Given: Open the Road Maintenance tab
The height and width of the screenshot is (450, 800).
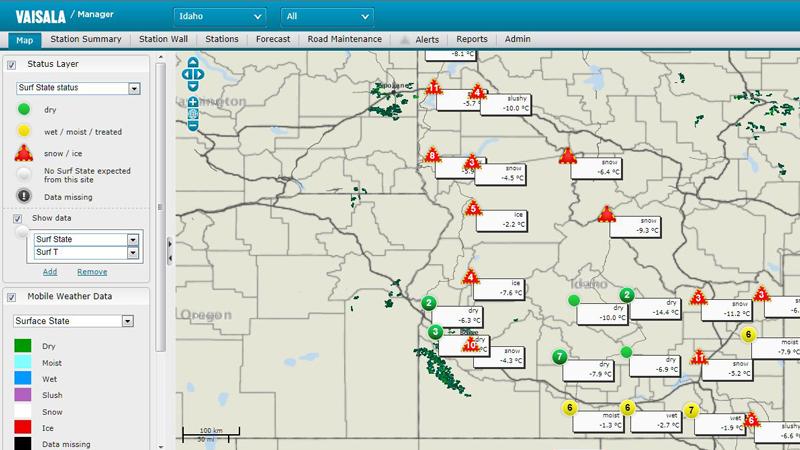Looking at the screenshot, I should pos(345,39).
